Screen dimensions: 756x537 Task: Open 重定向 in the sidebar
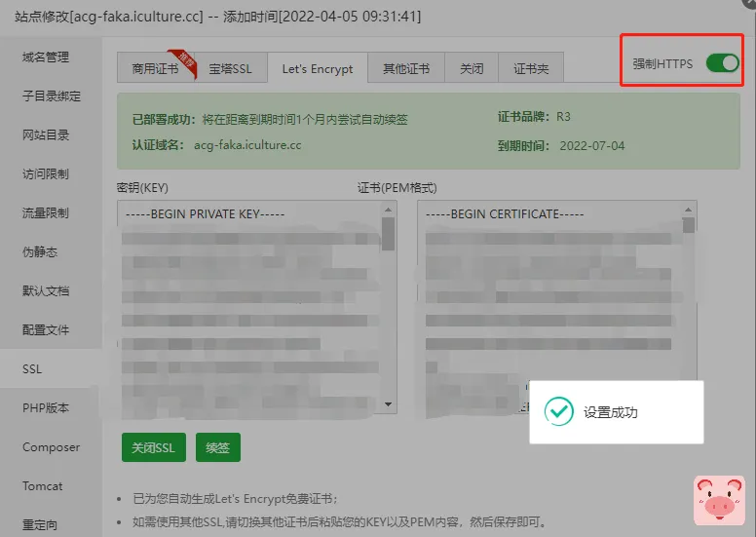[x=40, y=525]
